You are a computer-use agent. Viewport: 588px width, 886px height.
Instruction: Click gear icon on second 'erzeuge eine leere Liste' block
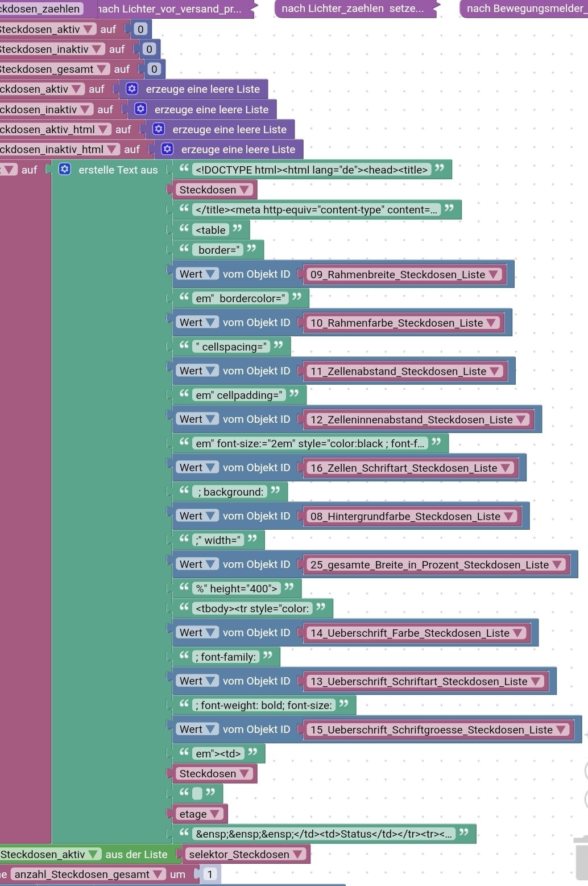coord(140,109)
